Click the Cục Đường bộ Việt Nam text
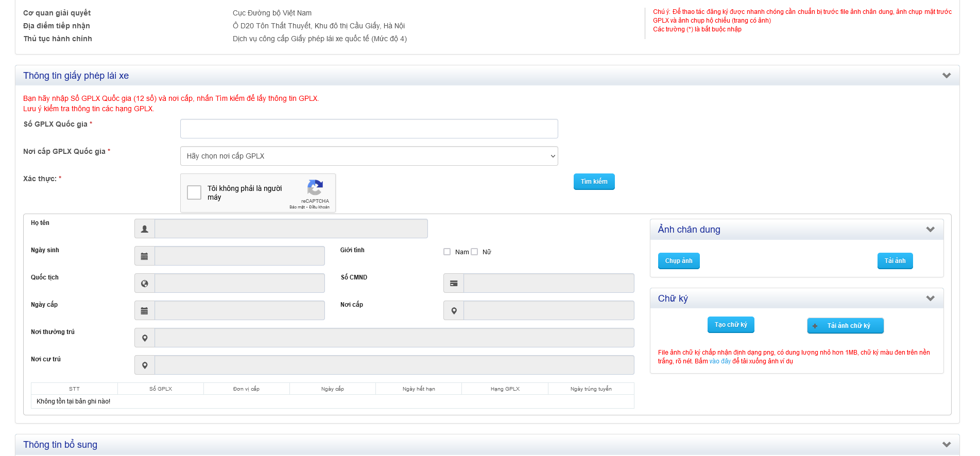Screen dimensions: 980x456 [x=272, y=13]
